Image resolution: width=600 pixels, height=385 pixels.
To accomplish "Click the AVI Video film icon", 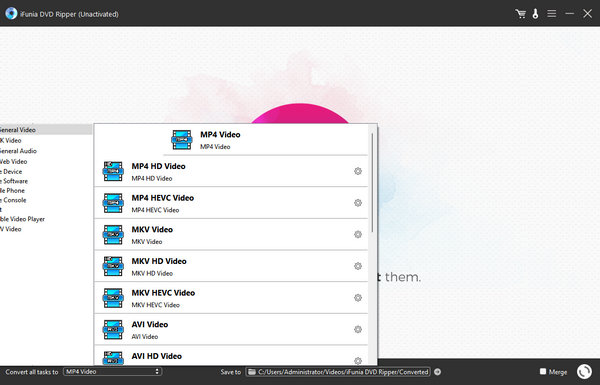I will (113, 330).
